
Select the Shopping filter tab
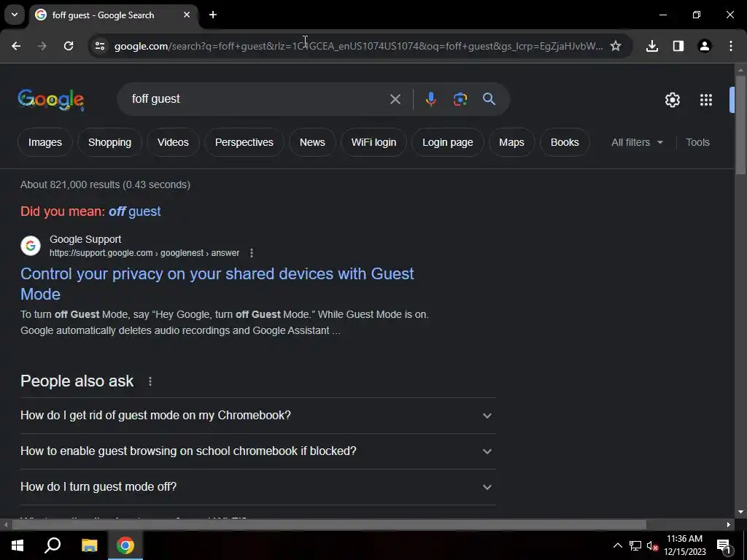tap(109, 142)
